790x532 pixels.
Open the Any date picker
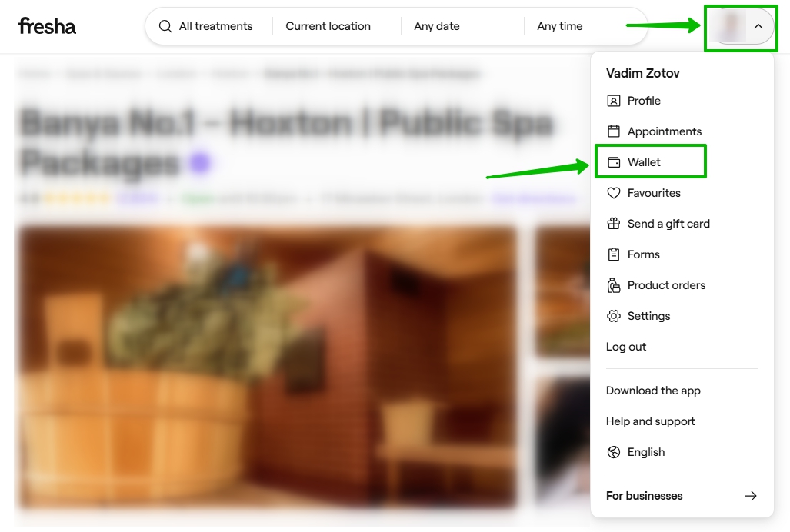pos(437,26)
